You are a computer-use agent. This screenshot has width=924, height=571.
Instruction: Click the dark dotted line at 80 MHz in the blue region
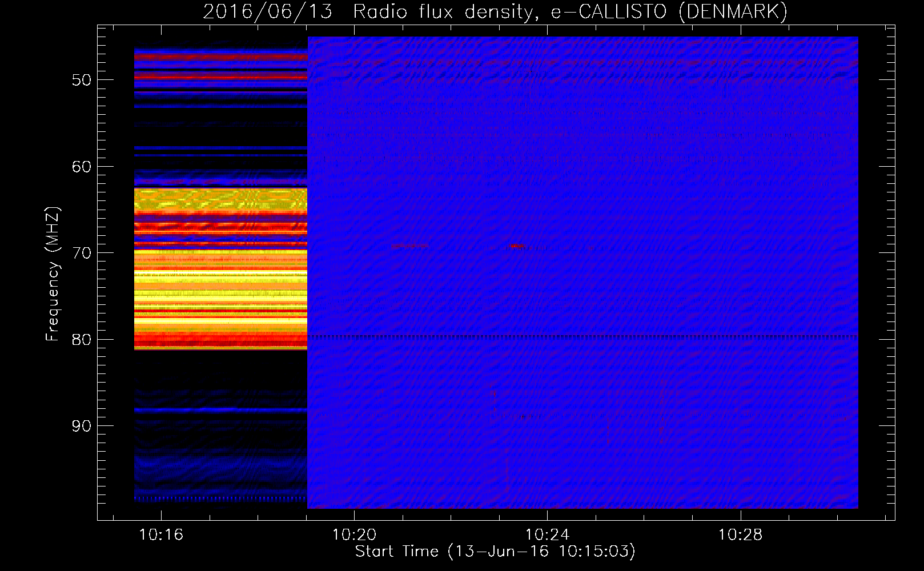582,337
